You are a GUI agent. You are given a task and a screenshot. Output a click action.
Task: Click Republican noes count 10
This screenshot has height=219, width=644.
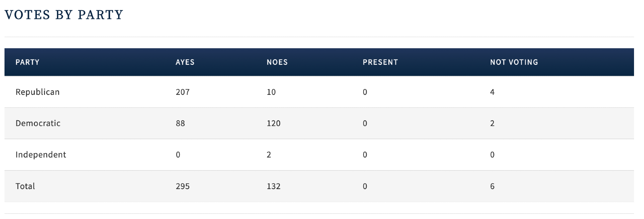pos(271,92)
